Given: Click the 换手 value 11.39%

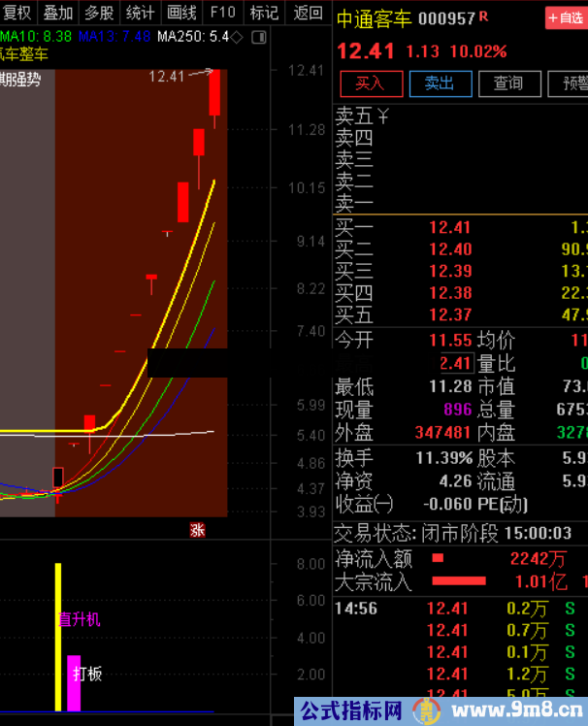Looking at the screenshot, I should pos(444,458).
